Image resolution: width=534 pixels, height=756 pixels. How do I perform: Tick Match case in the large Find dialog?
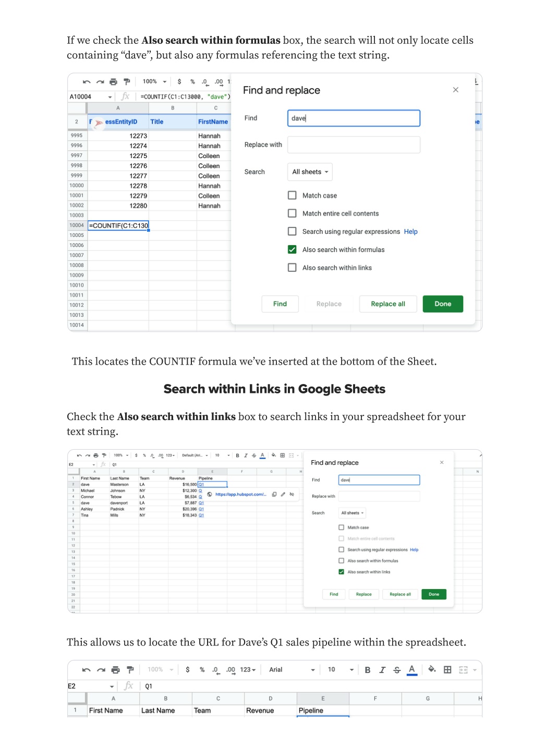tap(292, 196)
